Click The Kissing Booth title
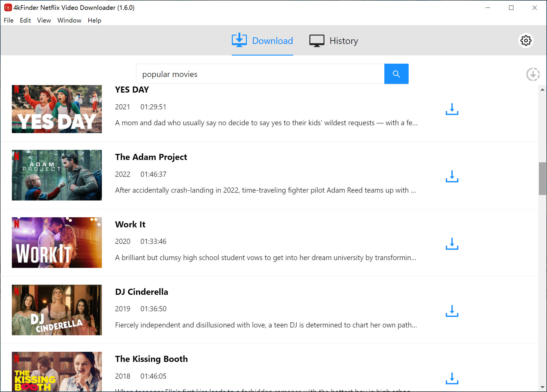 coord(151,359)
